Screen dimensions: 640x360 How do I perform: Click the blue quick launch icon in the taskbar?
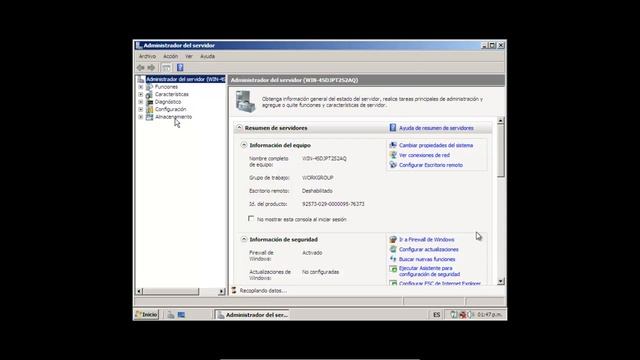[x=181, y=315]
